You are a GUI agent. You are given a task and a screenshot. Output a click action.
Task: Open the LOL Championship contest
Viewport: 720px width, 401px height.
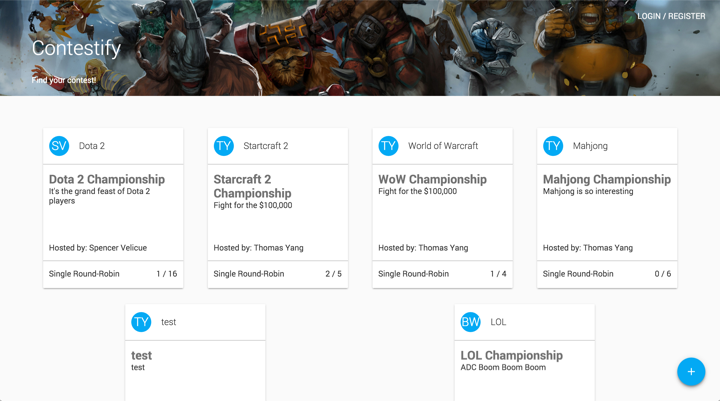pos(512,355)
